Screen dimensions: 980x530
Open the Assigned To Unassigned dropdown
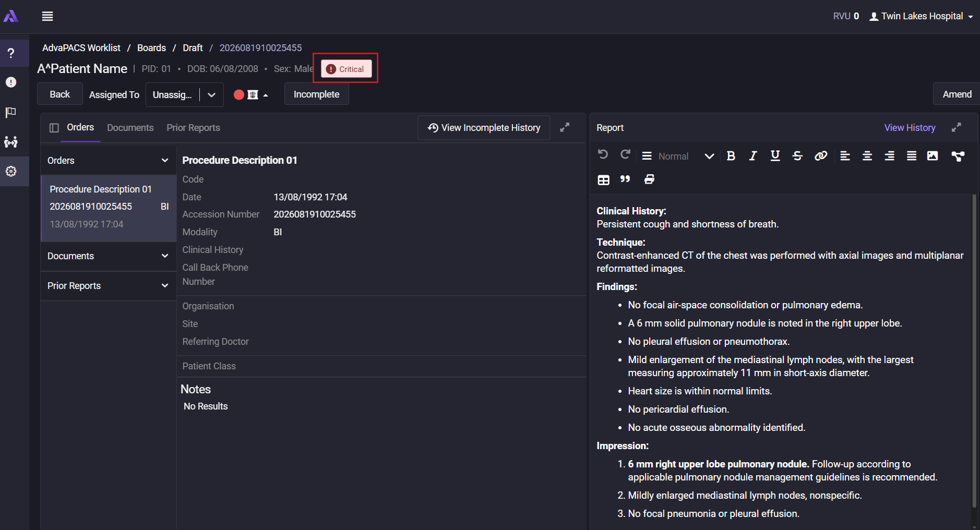185,94
